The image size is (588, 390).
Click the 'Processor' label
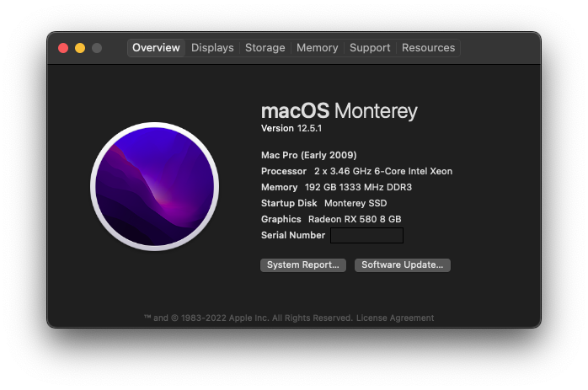[284, 171]
